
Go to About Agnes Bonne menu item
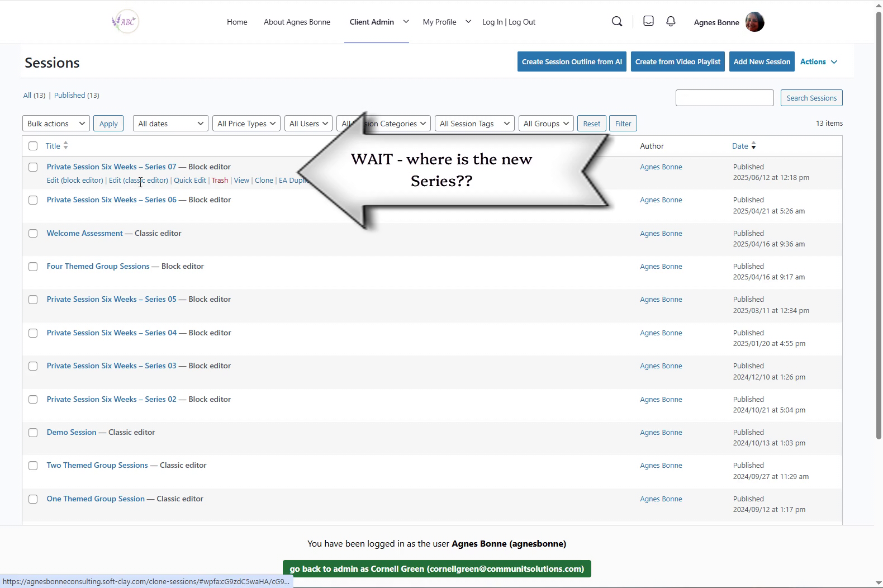click(x=297, y=22)
